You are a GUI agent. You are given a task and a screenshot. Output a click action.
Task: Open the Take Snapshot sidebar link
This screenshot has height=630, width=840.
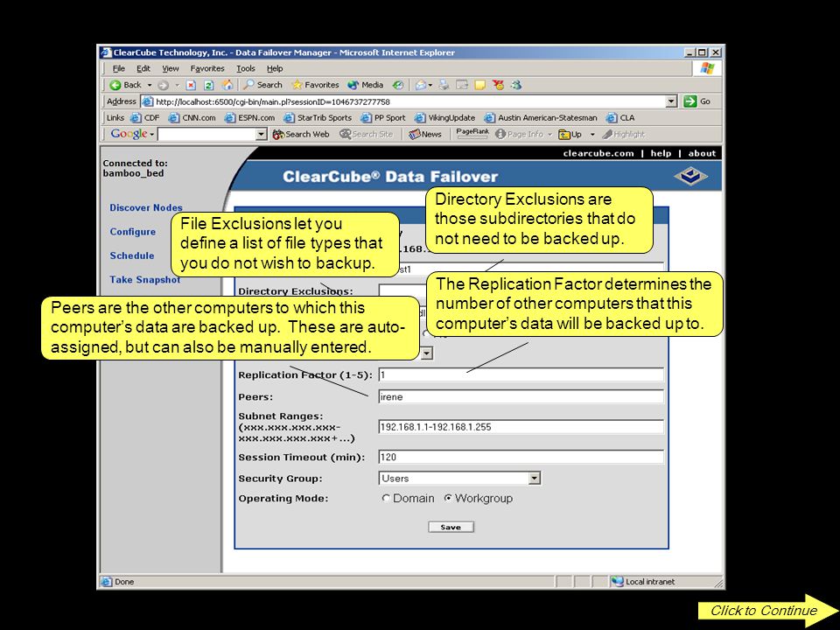pyautogui.click(x=144, y=280)
